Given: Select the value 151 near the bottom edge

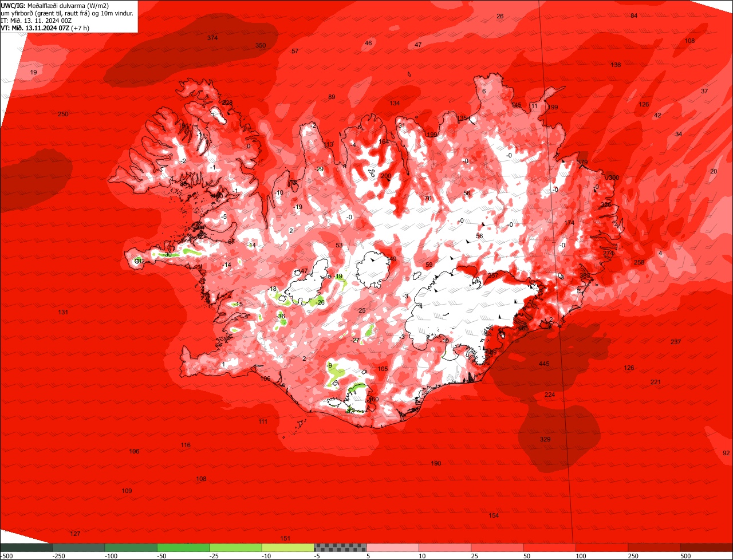Looking at the screenshot, I should click(x=285, y=538).
